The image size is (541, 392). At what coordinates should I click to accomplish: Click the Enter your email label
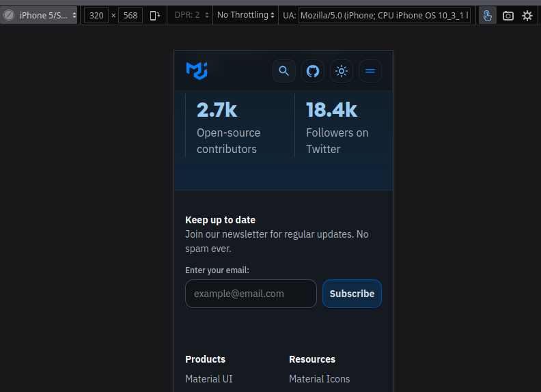pos(217,270)
